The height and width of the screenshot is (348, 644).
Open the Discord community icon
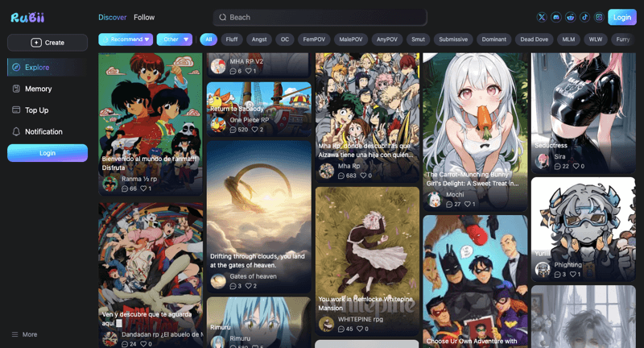pyautogui.click(x=556, y=17)
